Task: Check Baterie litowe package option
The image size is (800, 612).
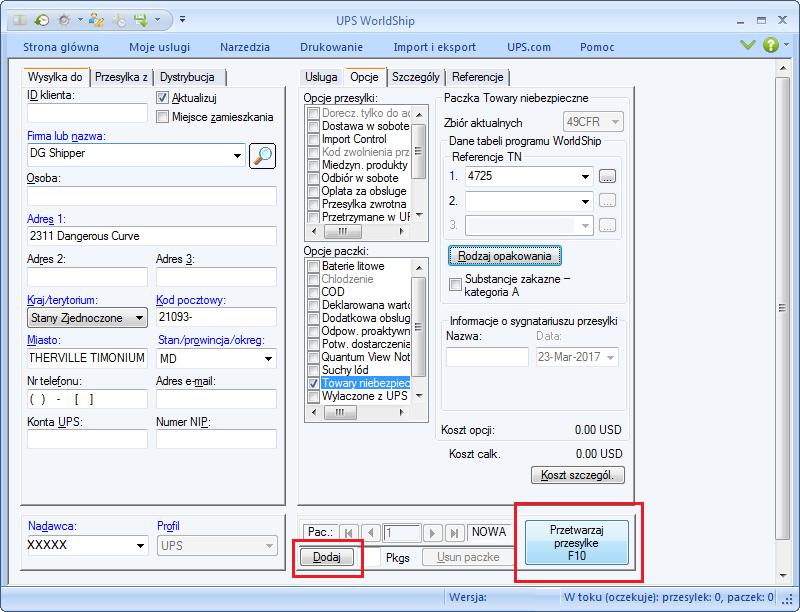Action: point(313,266)
